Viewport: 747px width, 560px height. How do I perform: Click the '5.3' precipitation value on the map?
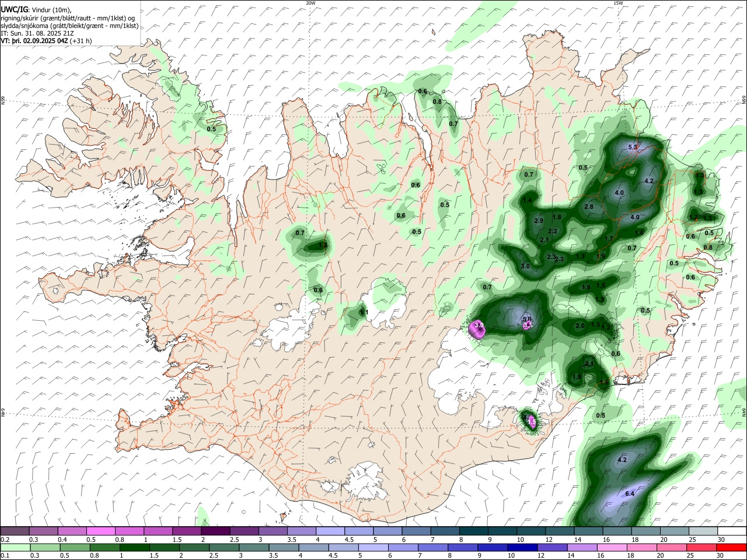(633, 148)
